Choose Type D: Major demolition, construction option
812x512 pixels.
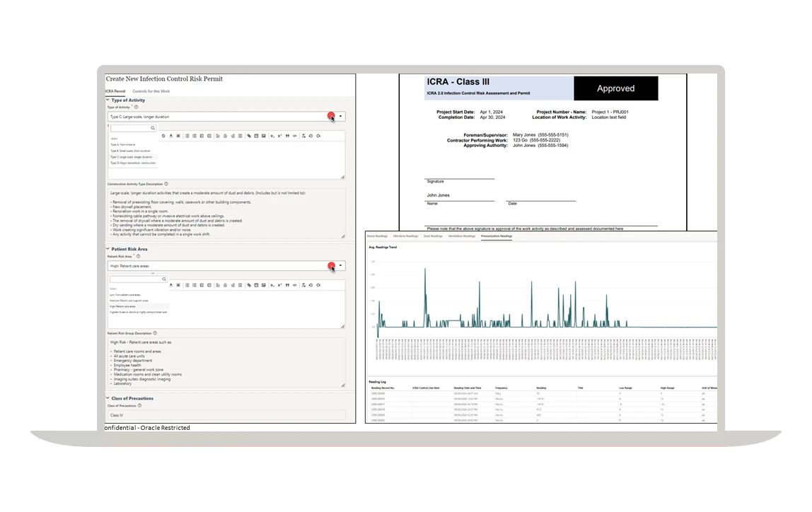click(x=133, y=163)
